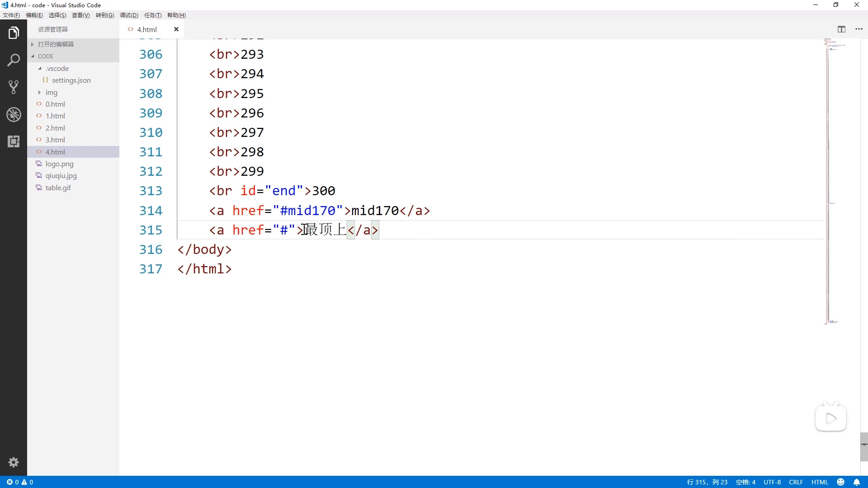
Task: Open the Debug view icon
Action: [x=14, y=114]
